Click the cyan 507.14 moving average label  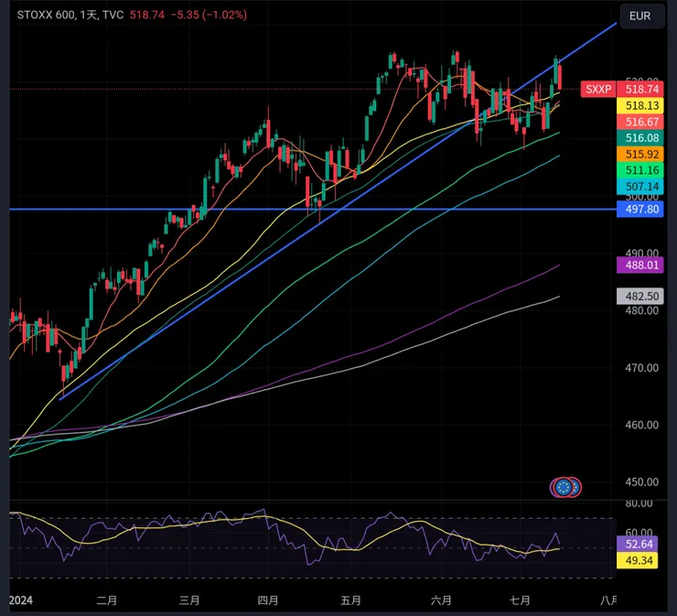tap(639, 187)
